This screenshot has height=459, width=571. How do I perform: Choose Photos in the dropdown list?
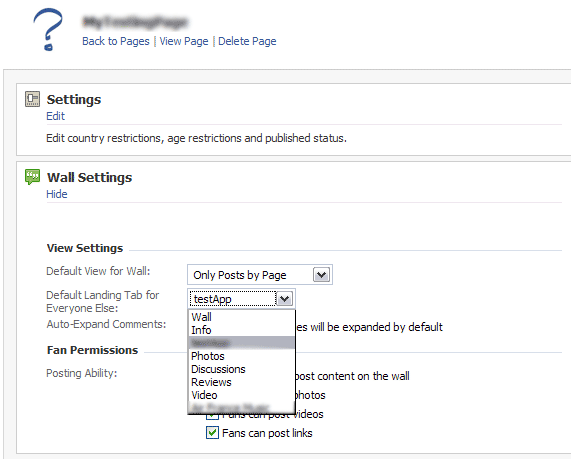click(x=208, y=356)
